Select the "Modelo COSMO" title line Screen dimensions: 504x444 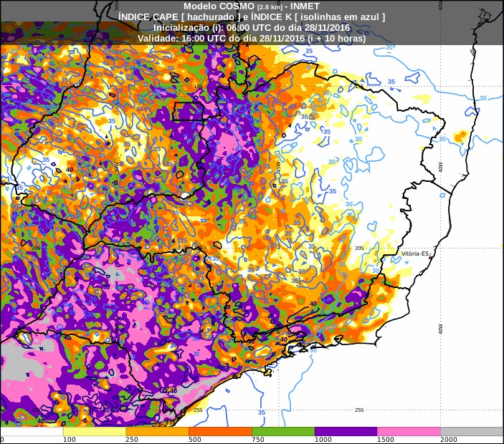[x=252, y=6]
